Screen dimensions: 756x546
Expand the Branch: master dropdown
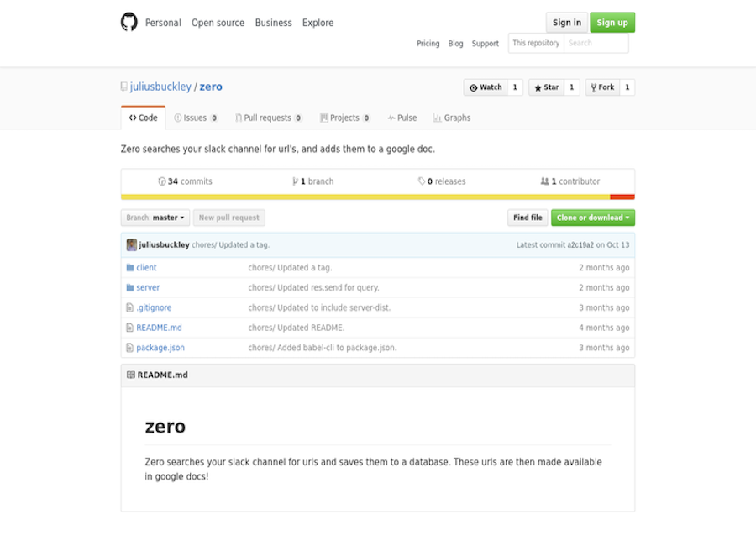coord(155,218)
